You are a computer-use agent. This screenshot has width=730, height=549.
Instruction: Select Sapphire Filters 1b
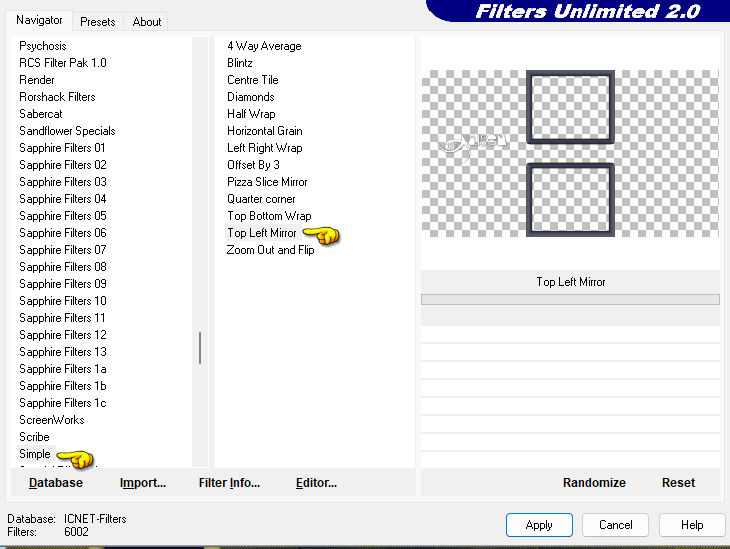pyautogui.click(x=63, y=386)
